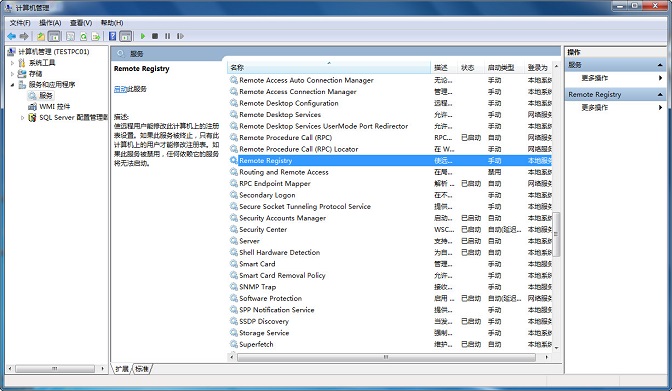Collapse the 服务 section in actions pane
Screen dimensions: 672x391
tap(660, 65)
